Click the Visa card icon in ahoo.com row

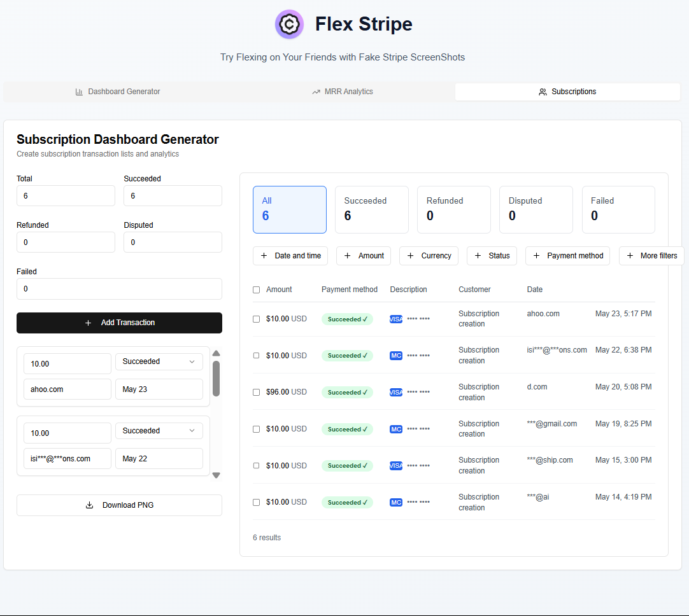point(396,319)
